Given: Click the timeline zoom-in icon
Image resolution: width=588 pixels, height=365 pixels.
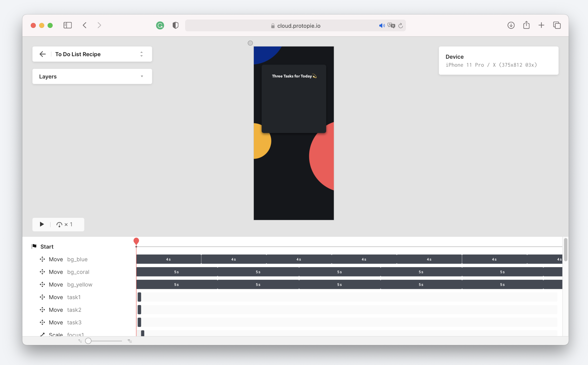Looking at the screenshot, I should click(130, 341).
